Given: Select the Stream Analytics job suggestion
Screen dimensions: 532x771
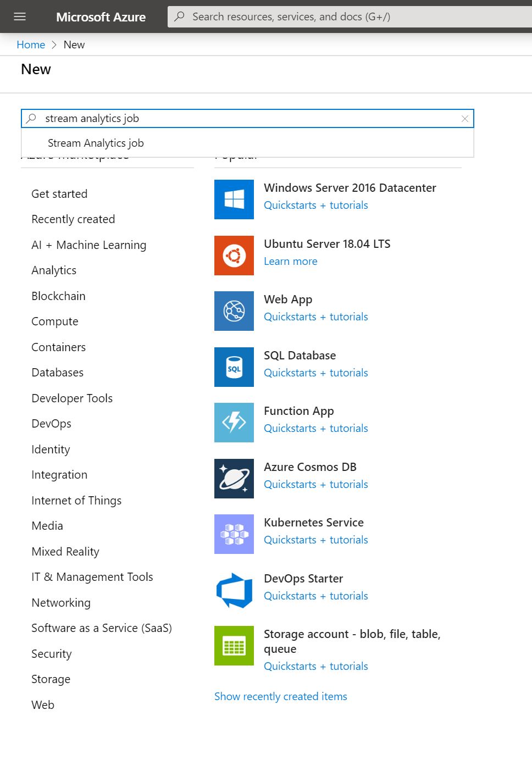Looking at the screenshot, I should tap(96, 143).
